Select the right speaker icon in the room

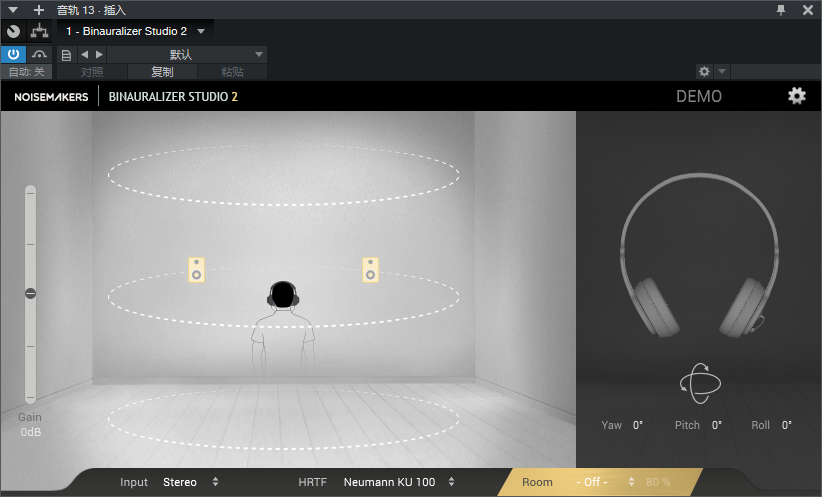370,269
